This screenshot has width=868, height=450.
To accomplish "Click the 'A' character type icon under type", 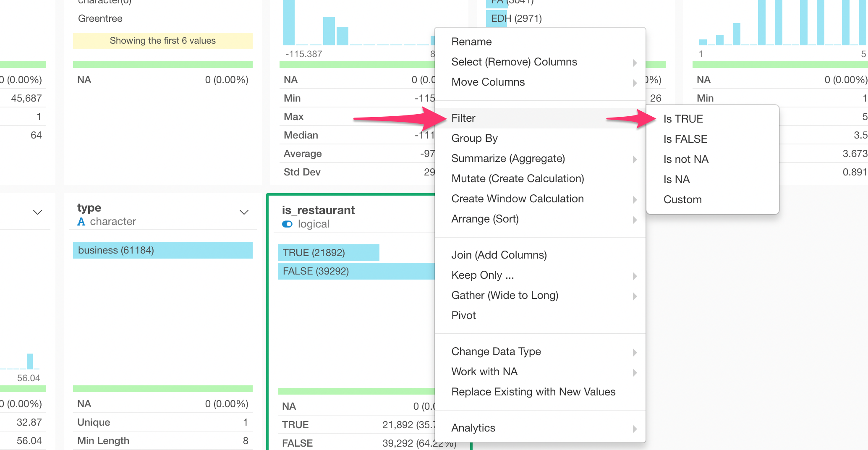I will point(82,221).
